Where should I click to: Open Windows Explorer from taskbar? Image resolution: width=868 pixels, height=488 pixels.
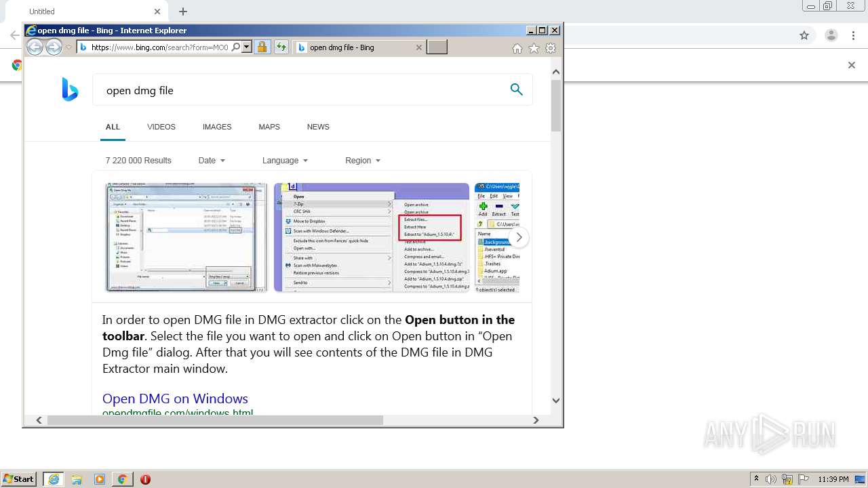coord(77,479)
